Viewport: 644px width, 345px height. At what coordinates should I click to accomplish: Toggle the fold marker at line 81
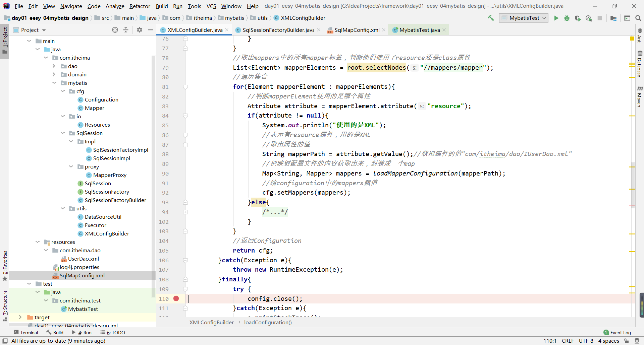click(185, 87)
